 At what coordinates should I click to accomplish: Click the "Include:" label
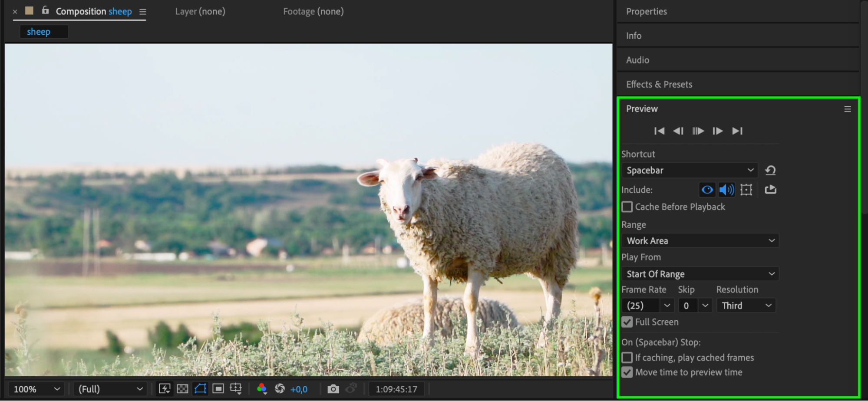[x=637, y=190]
